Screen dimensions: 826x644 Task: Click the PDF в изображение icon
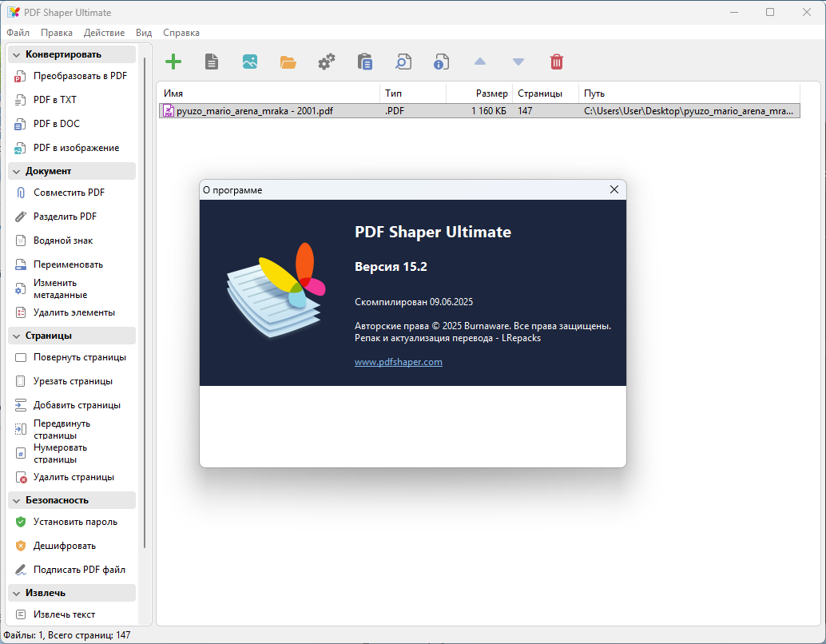pyautogui.click(x=20, y=148)
